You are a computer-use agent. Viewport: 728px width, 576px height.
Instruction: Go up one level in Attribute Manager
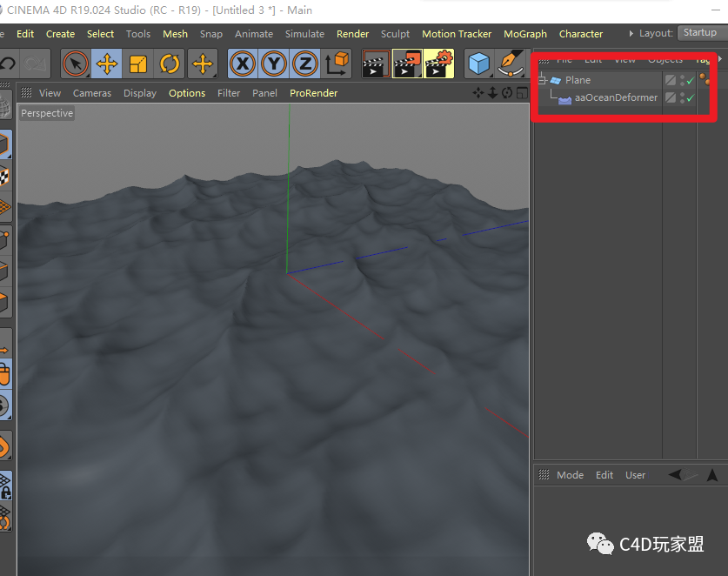[712, 475]
